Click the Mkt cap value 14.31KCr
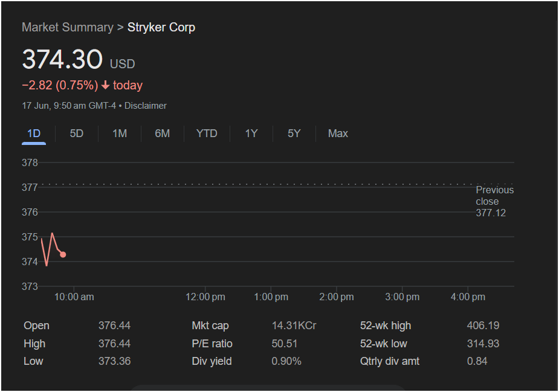This screenshot has height=392, width=559. 294,326
